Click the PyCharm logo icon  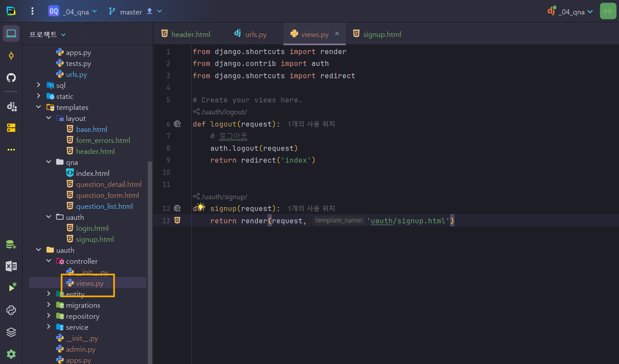[x=11, y=11]
